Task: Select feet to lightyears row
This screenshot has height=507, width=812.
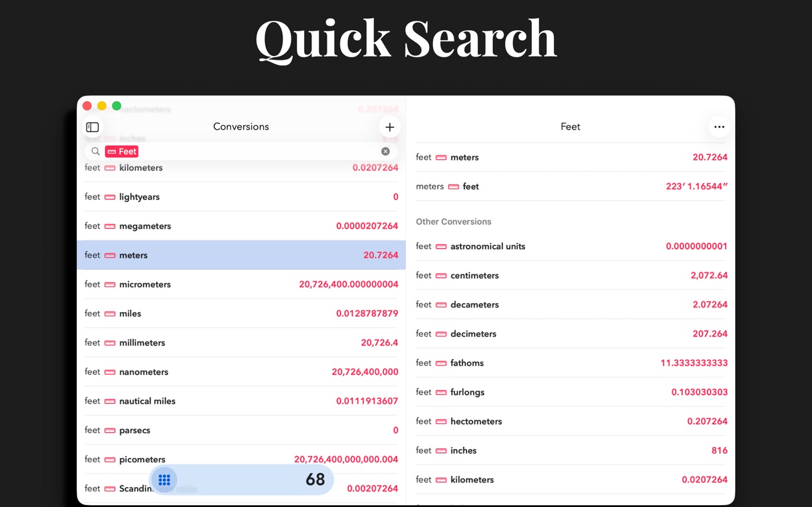Action: 241,197
